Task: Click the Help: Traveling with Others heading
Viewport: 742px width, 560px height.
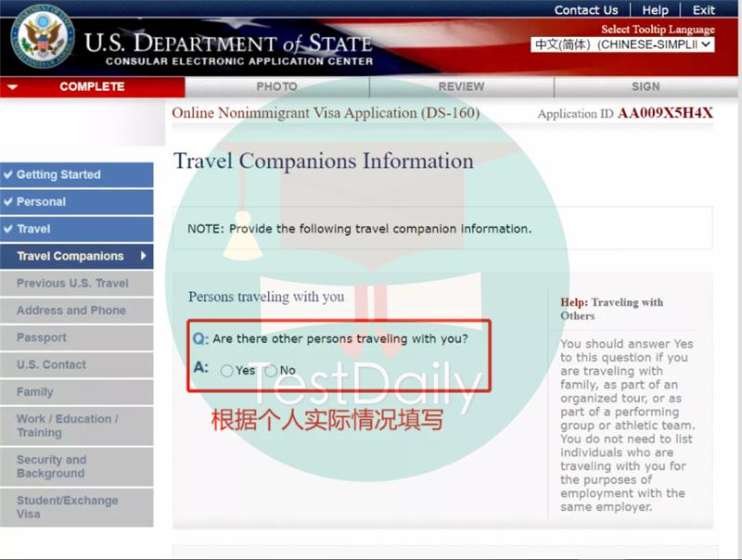Action: tap(611, 309)
